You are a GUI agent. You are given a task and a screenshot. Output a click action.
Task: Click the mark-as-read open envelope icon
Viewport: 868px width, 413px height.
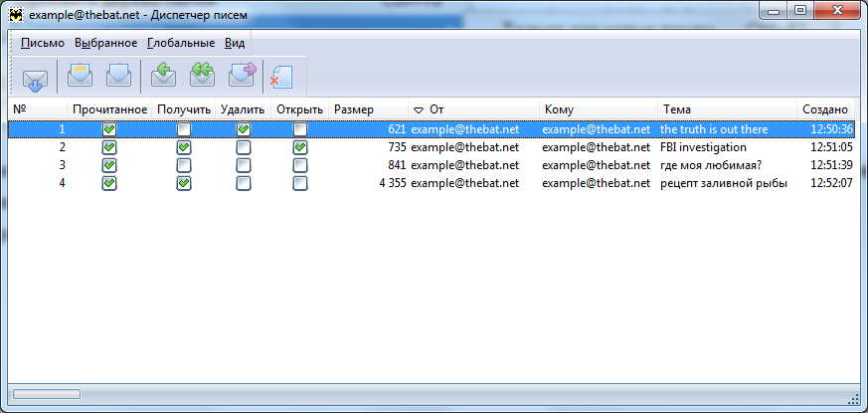[80, 76]
